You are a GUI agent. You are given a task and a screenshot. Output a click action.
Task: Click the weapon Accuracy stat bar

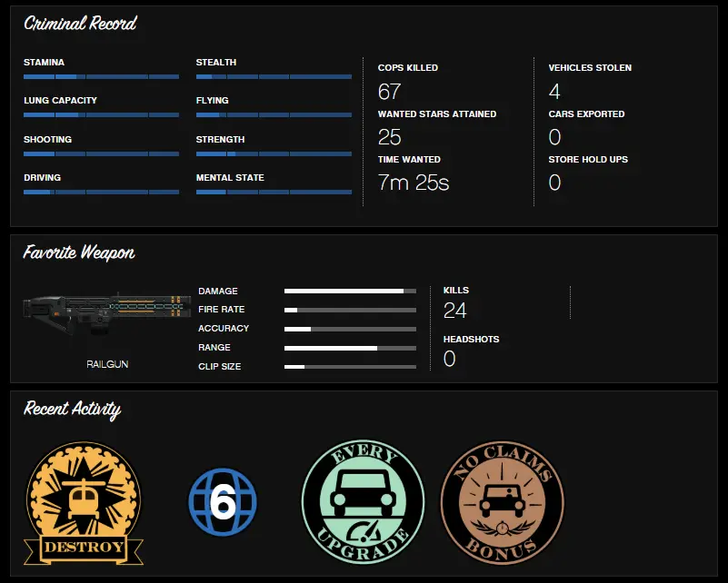[x=350, y=329]
